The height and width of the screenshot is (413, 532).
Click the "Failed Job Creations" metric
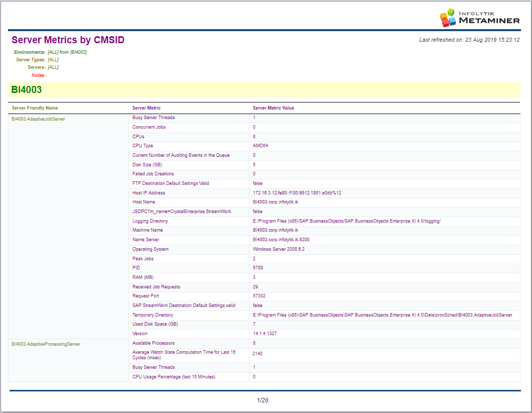point(153,174)
